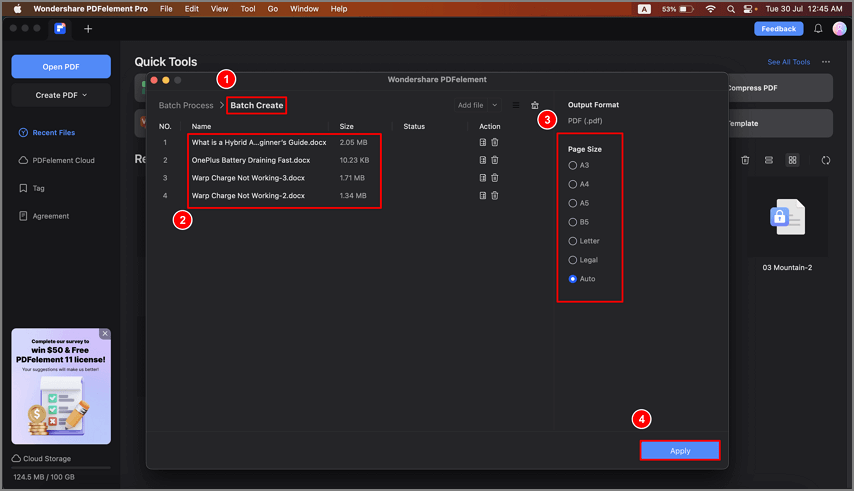Open the File menu
This screenshot has height=491, width=854.
coord(166,9)
